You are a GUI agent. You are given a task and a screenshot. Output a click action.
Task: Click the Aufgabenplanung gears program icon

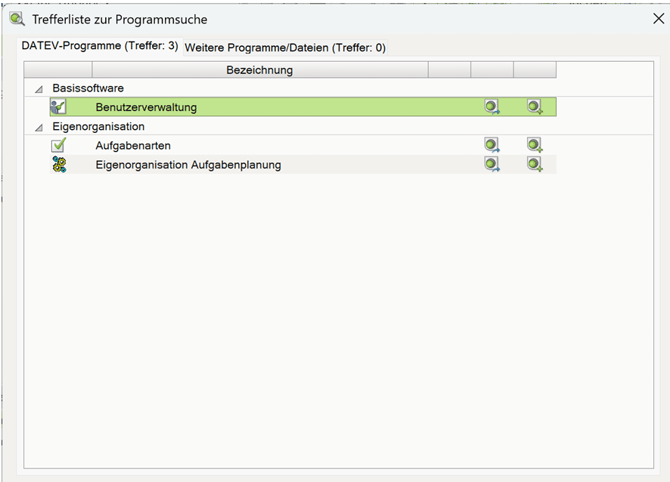coord(59,164)
